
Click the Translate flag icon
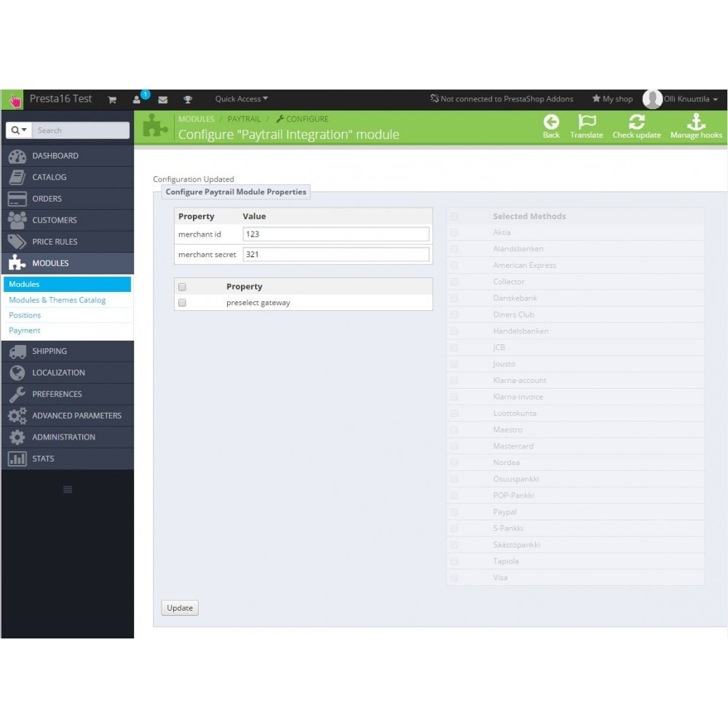pyautogui.click(x=587, y=122)
